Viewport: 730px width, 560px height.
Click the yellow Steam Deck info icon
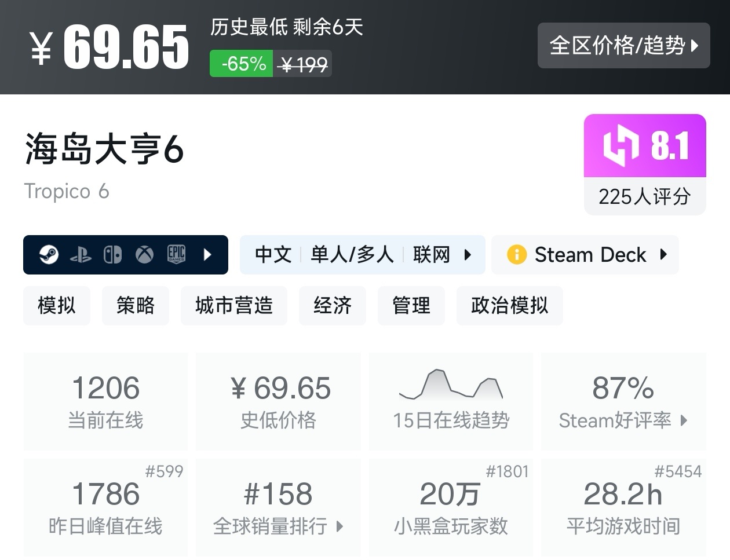point(516,255)
